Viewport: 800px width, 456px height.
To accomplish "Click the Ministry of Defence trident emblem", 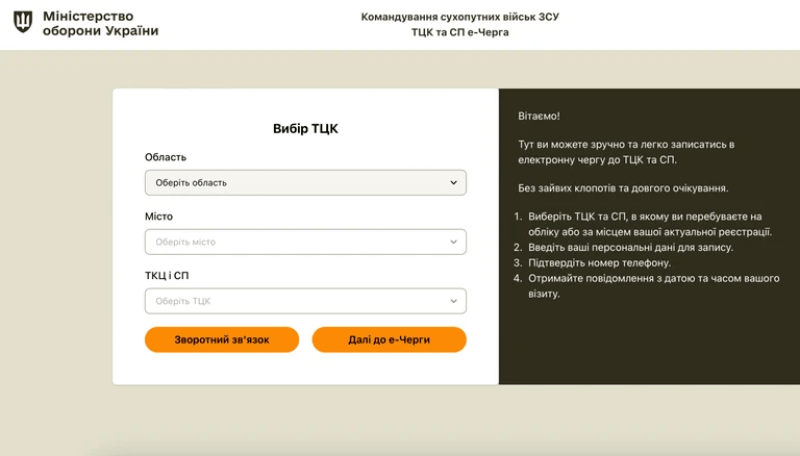I will (22, 23).
